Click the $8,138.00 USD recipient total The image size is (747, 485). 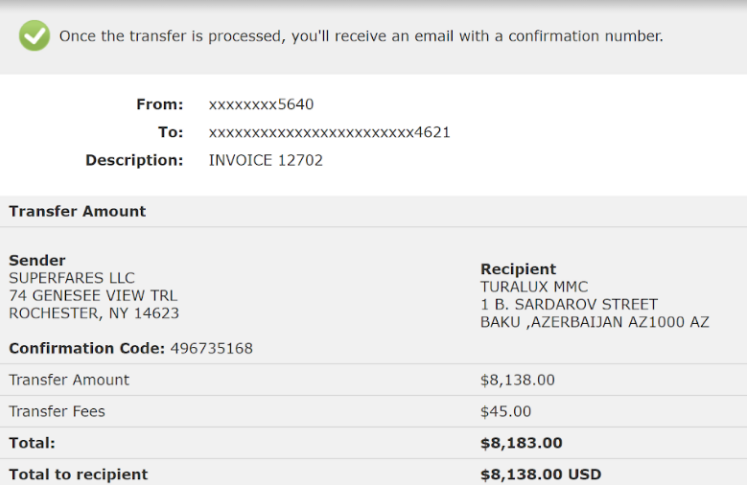541,474
